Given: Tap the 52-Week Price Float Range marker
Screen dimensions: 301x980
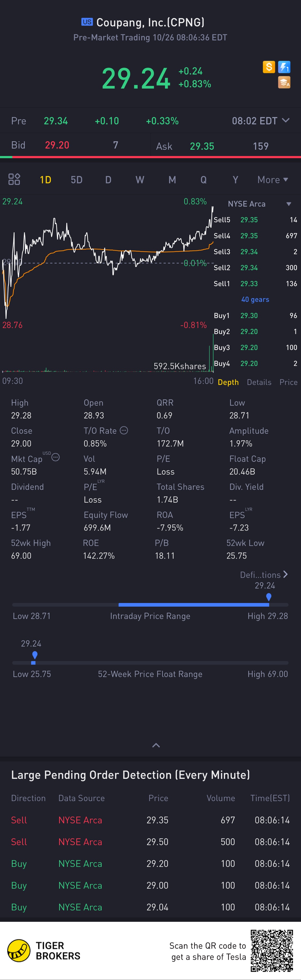Looking at the screenshot, I should click(35, 655).
